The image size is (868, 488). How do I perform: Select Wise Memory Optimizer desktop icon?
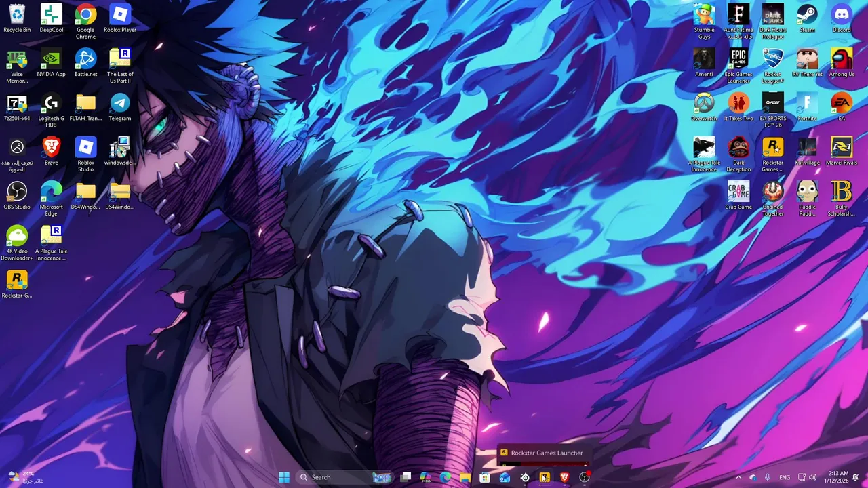point(17,66)
